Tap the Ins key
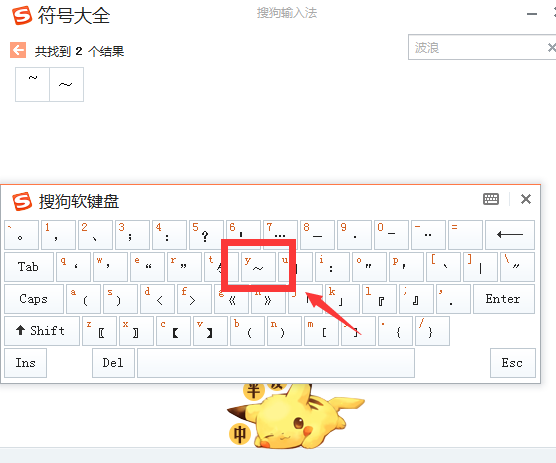Viewport: 556px width, 463px height. tap(25, 363)
